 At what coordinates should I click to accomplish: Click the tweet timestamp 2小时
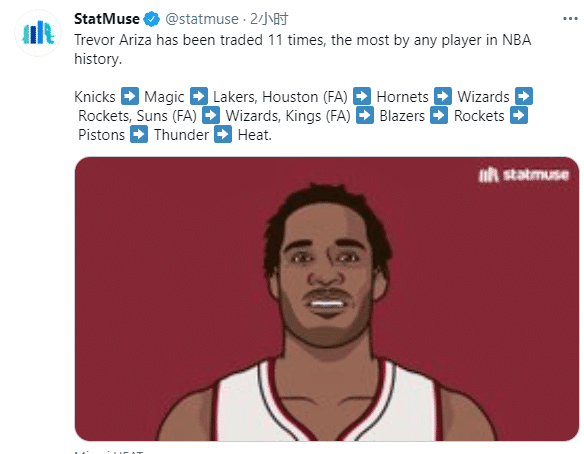click(269, 19)
